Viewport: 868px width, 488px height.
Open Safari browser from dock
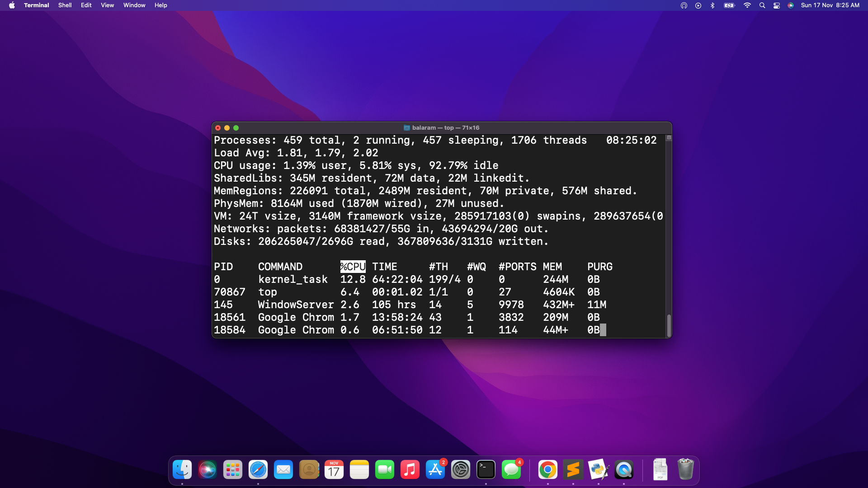(x=258, y=470)
